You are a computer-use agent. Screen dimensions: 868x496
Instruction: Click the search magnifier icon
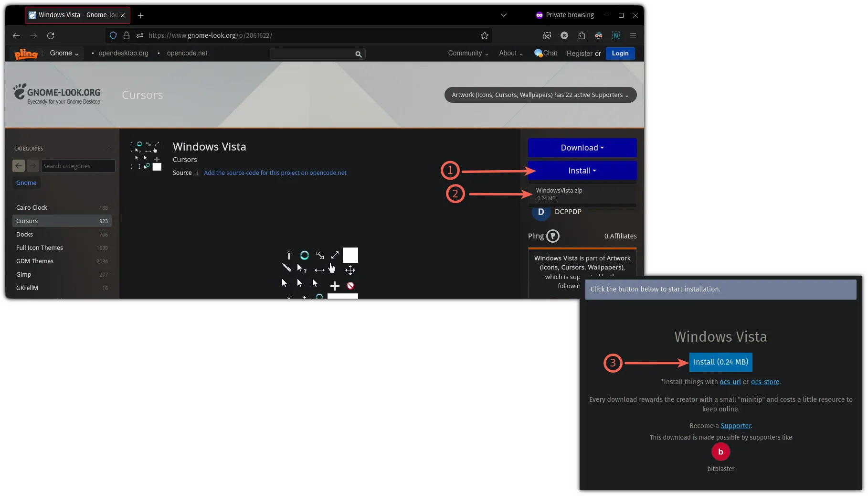click(x=359, y=54)
